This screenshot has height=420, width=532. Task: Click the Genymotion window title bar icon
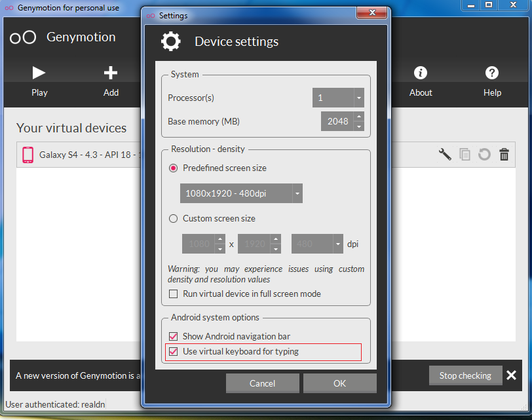[9, 8]
